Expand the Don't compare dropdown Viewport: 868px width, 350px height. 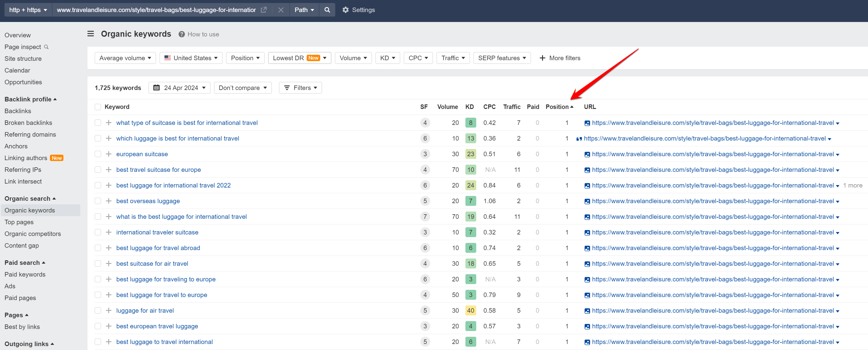click(x=242, y=88)
